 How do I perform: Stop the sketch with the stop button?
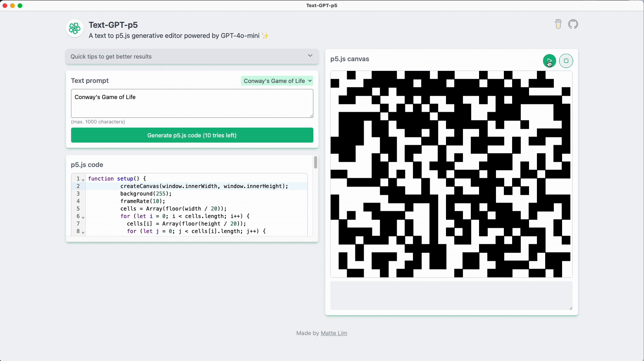(x=566, y=61)
